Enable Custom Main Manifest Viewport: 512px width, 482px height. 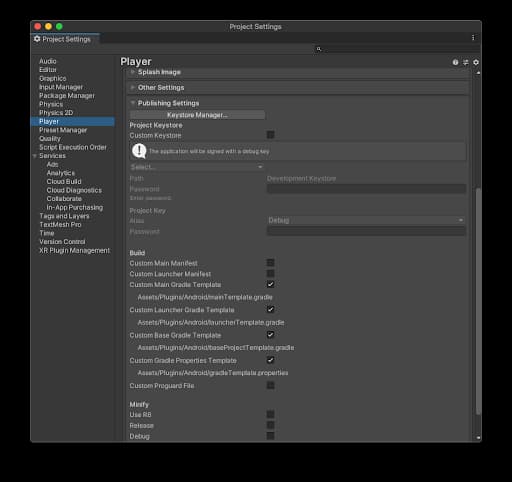pyautogui.click(x=271, y=263)
